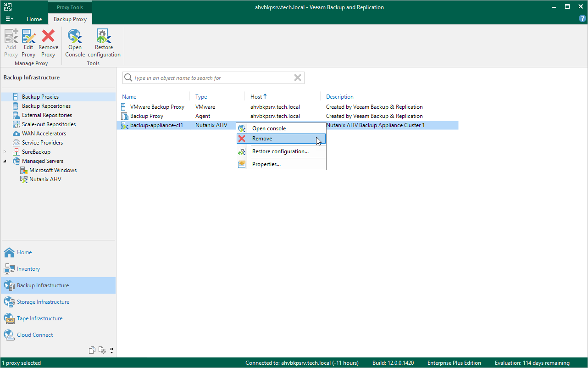This screenshot has height=368, width=588.
Task: Sort by the Name column header
Action: pyautogui.click(x=129, y=97)
